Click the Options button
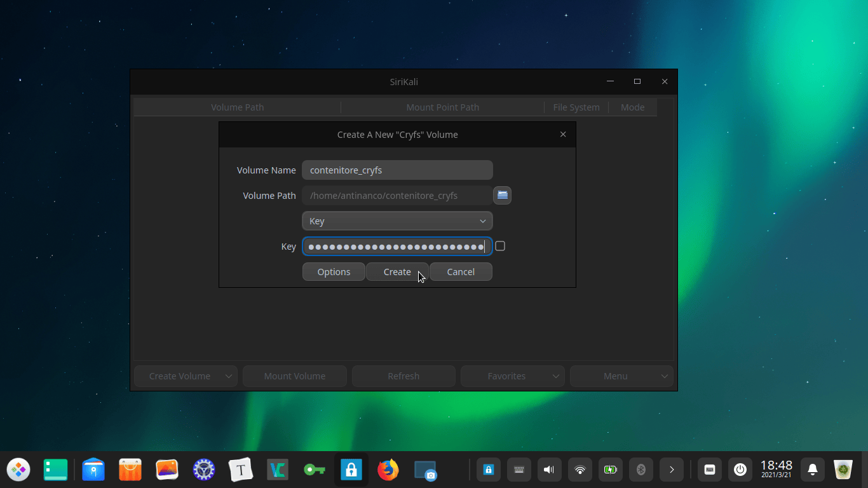 coord(334,272)
